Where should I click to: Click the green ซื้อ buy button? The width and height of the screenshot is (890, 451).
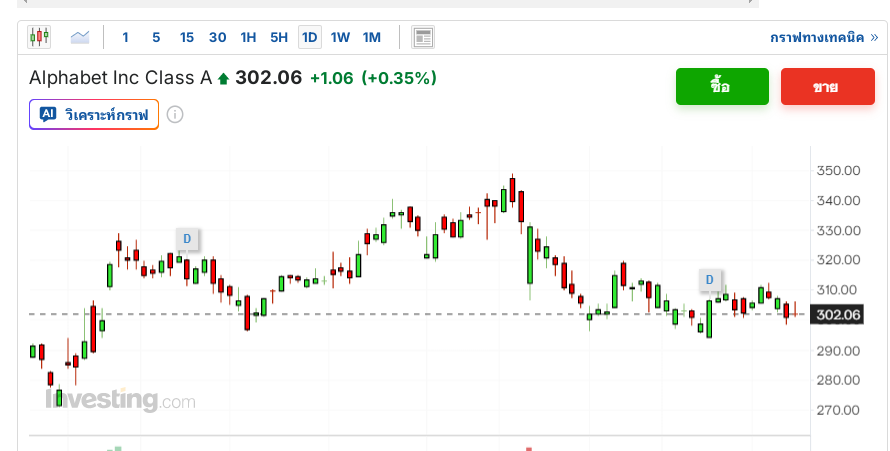[722, 87]
